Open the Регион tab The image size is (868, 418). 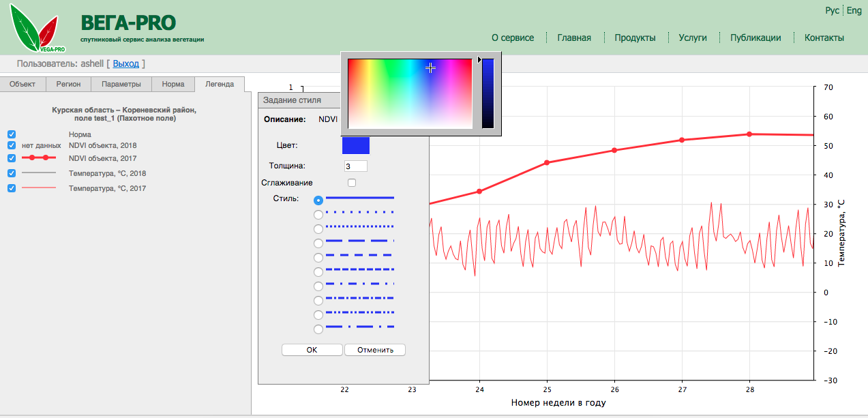68,85
